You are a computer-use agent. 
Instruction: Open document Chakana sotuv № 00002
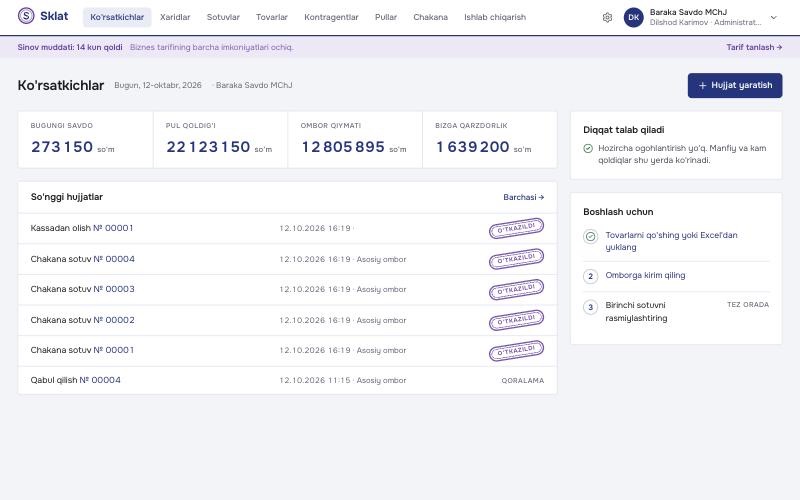pyautogui.click(x=287, y=320)
